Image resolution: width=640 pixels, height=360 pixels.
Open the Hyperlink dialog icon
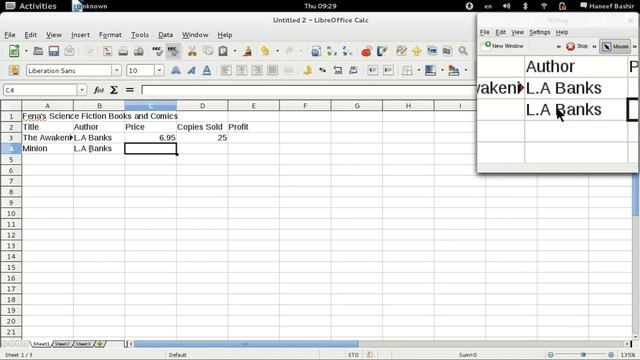click(x=316, y=51)
